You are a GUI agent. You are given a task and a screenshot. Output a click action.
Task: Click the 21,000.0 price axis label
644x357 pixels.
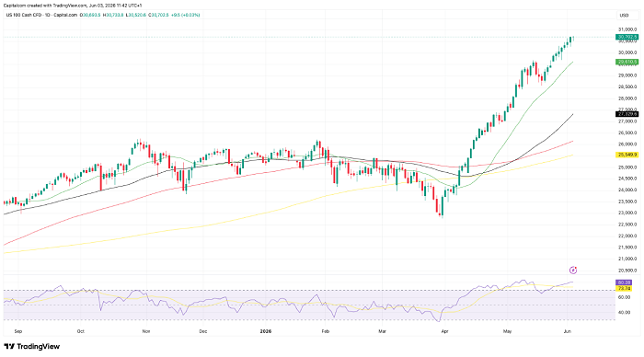[627, 259]
